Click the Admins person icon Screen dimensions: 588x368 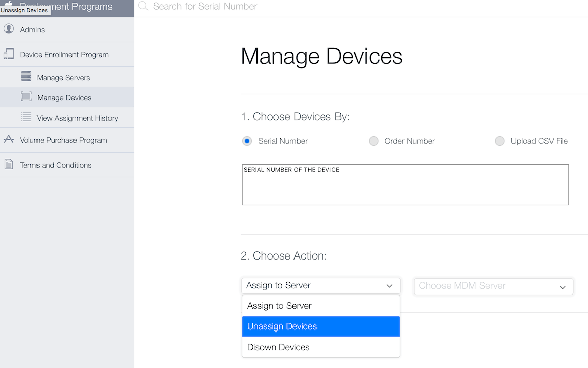pos(9,29)
